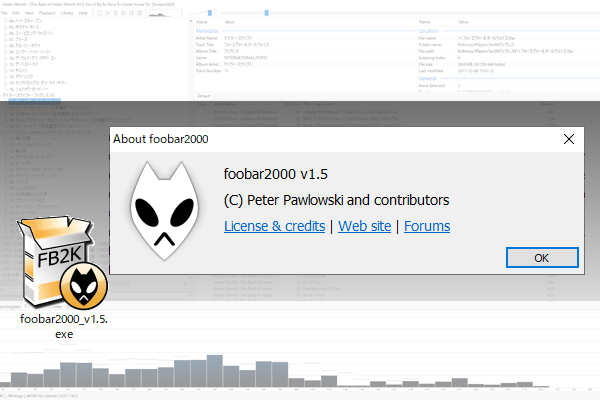Viewport: 600px width, 400px height.
Task: Click the foobar2000_v1.5.exe file name label
Action: [64, 327]
